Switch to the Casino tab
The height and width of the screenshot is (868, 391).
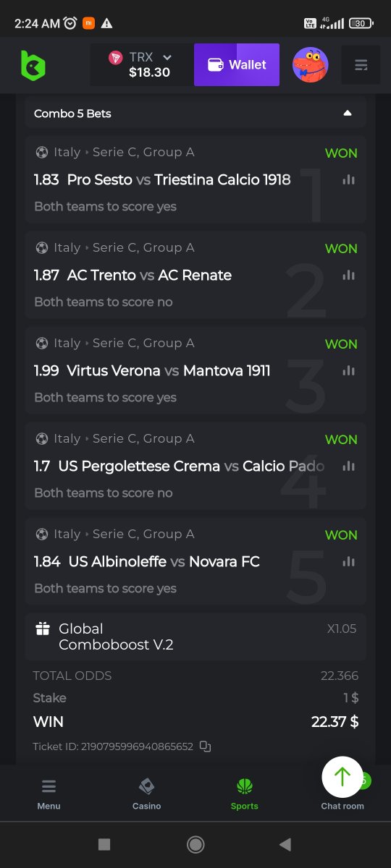tap(146, 793)
